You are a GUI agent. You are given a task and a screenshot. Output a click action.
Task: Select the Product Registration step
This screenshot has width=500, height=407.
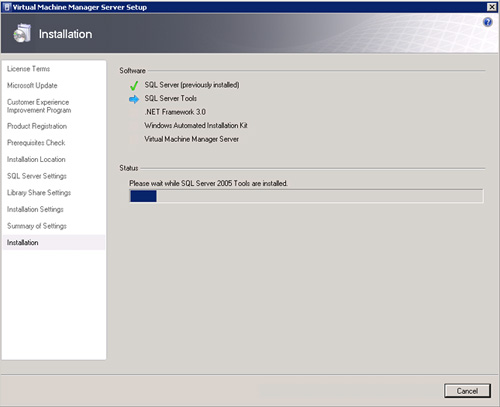point(37,126)
